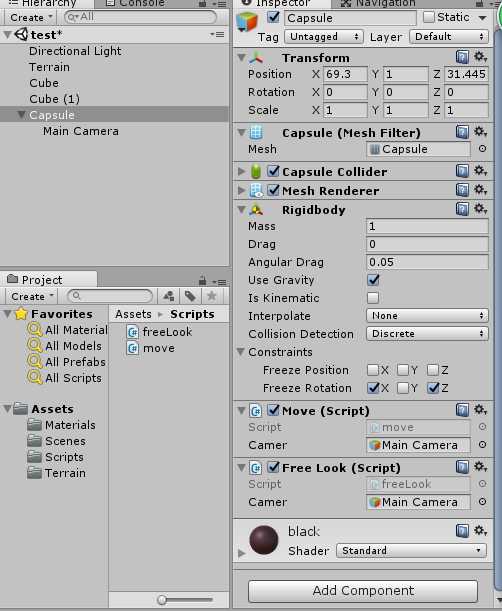
Task: Open Capsule Mesh Filter help icon
Action: [462, 132]
